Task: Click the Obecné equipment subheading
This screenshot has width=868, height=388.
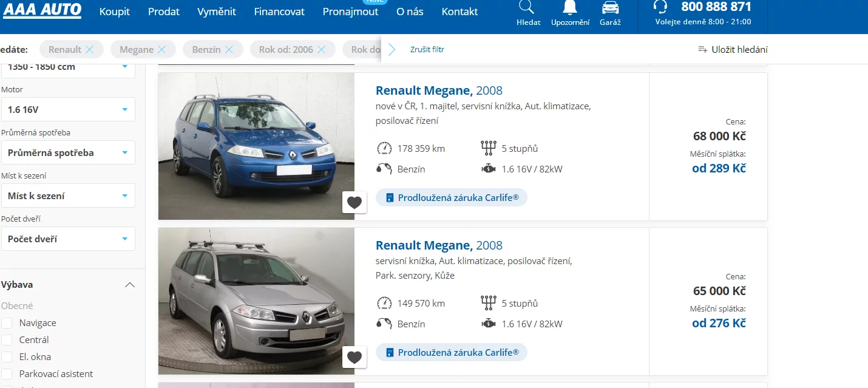Action: click(17, 306)
